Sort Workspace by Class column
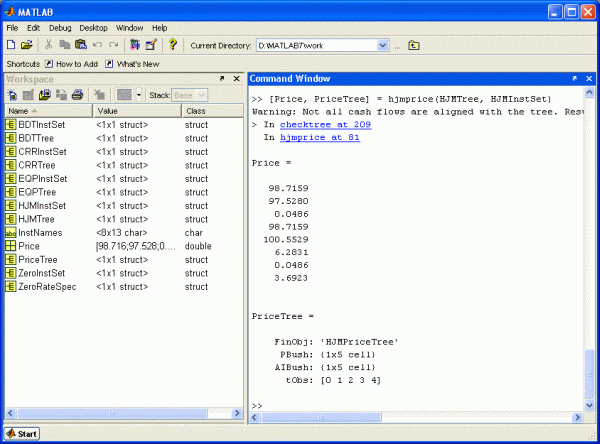Screen dimensions: 600x444 (x=212, y=111)
